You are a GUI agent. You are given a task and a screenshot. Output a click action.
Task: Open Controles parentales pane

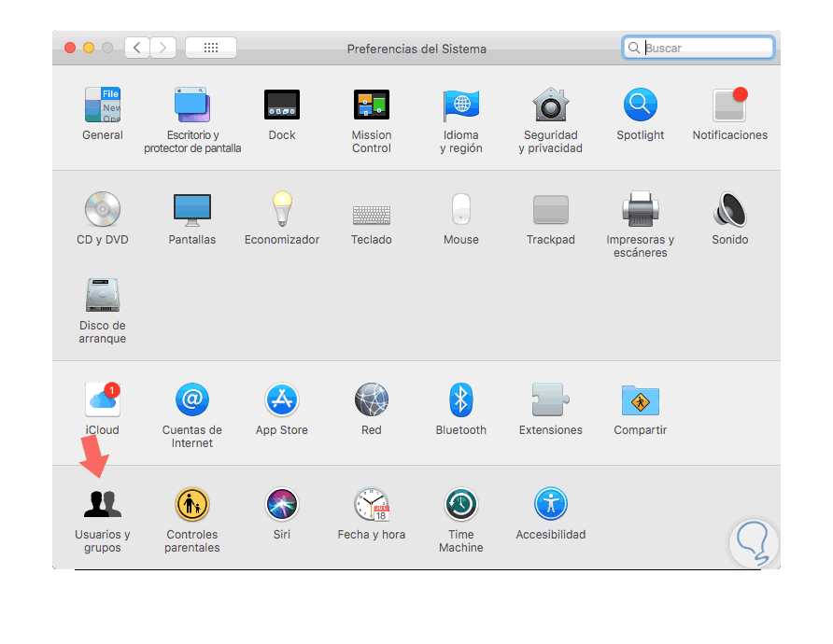pyautogui.click(x=192, y=504)
